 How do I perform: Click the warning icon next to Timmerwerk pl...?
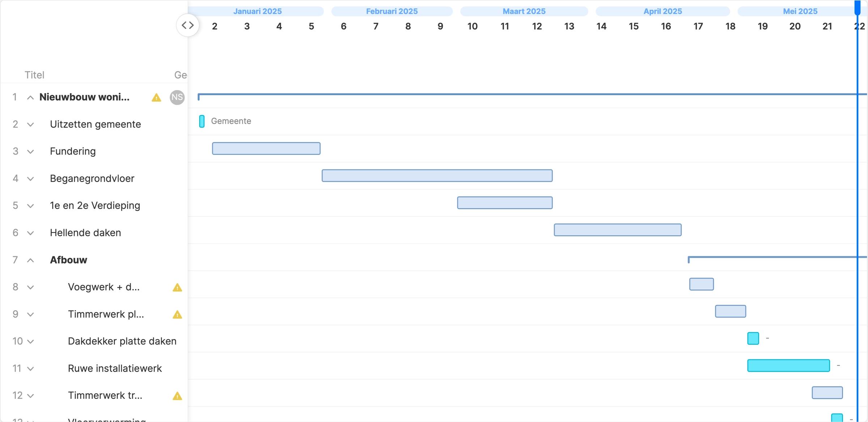point(177,315)
